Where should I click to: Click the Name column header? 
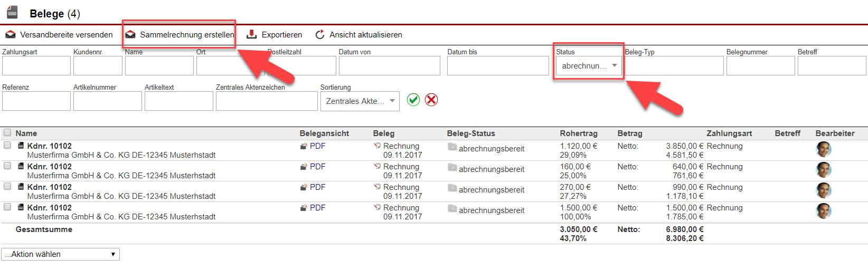coord(26,133)
